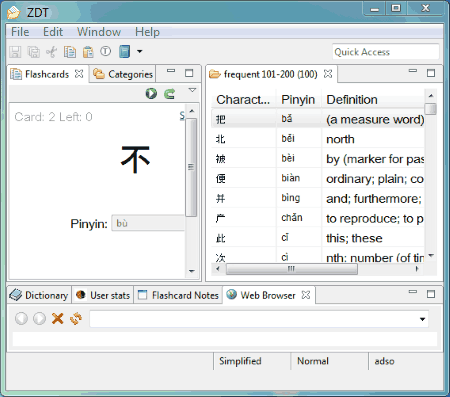Refresh the Web Browser page
This screenshot has width=450, height=397.
click(x=76, y=319)
